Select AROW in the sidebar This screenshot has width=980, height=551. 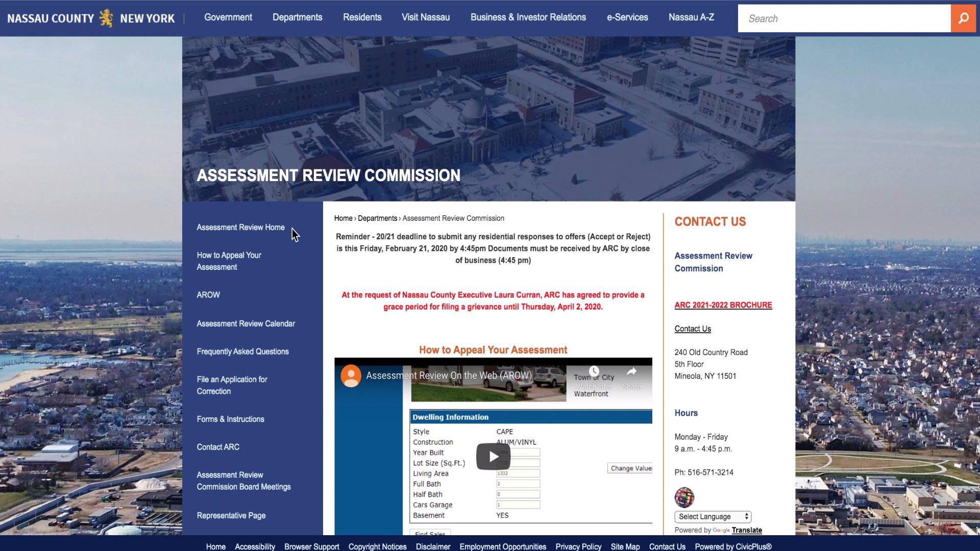point(208,295)
